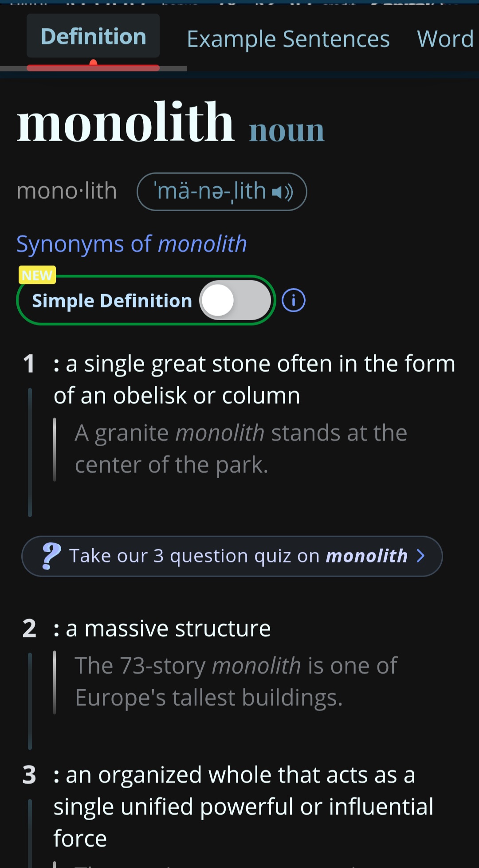Take the 3 question quiz on monolith
This screenshot has height=868, width=479.
pos(232,556)
